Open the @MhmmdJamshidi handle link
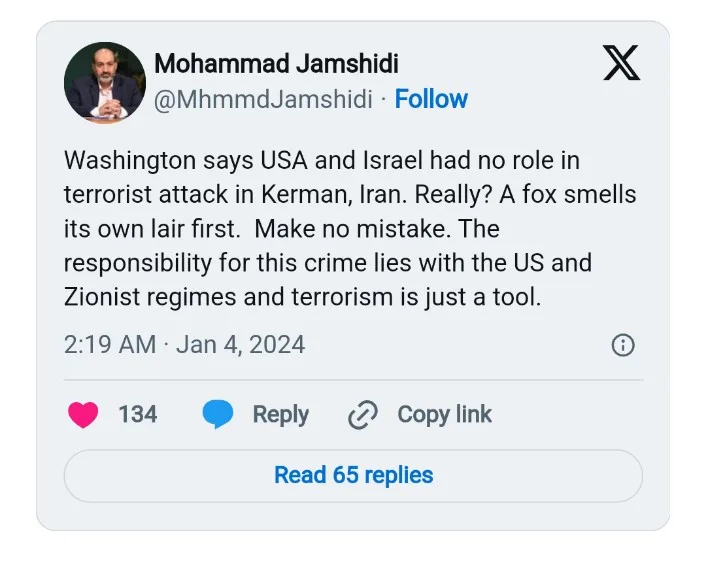706x565 pixels. click(263, 99)
